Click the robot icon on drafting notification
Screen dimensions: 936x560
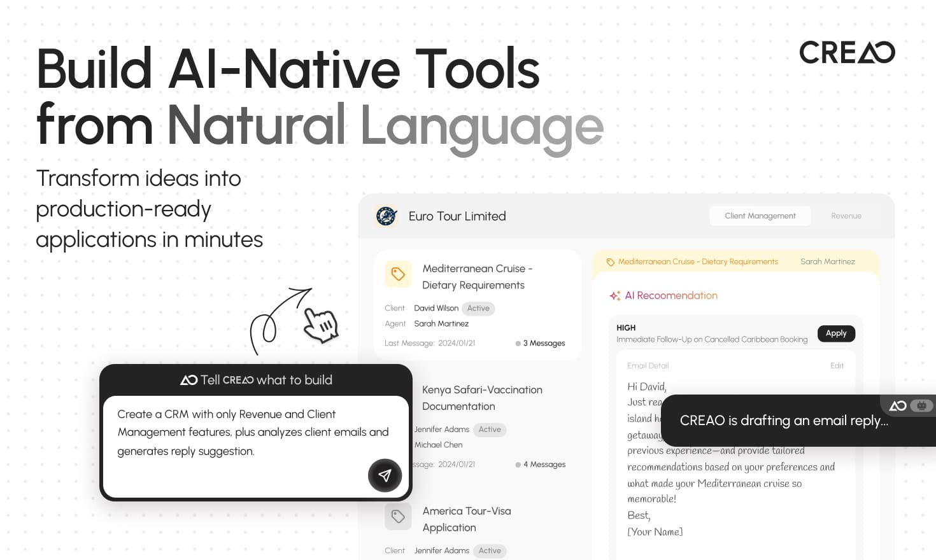[921, 405]
